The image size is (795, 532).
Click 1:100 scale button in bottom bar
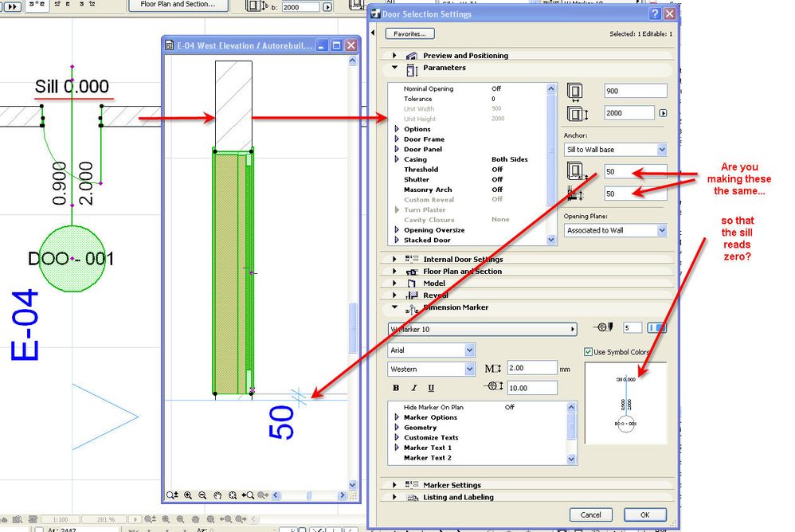[60, 519]
